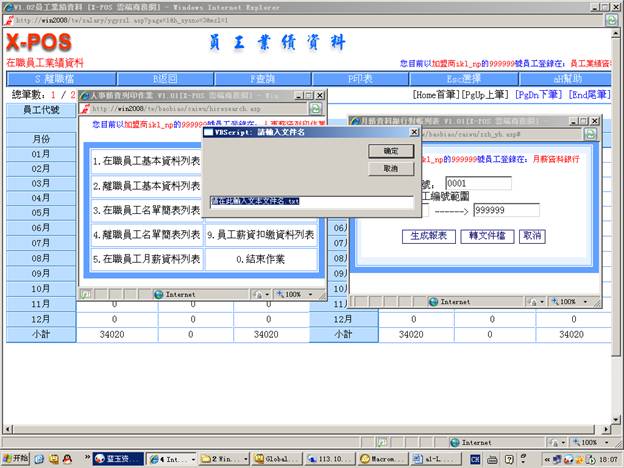Click green go icon in left popup address bar
This screenshot has width=624, height=468.
pyautogui.click(x=316, y=107)
